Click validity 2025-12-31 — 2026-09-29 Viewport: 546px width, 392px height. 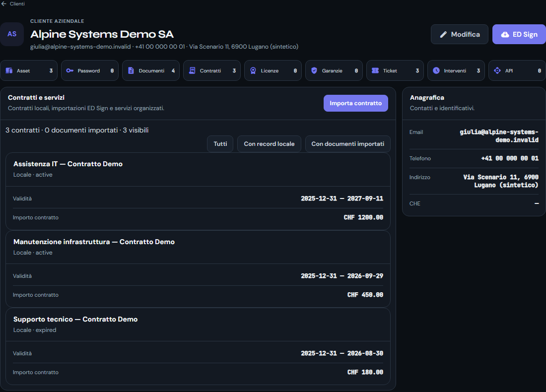342,276
